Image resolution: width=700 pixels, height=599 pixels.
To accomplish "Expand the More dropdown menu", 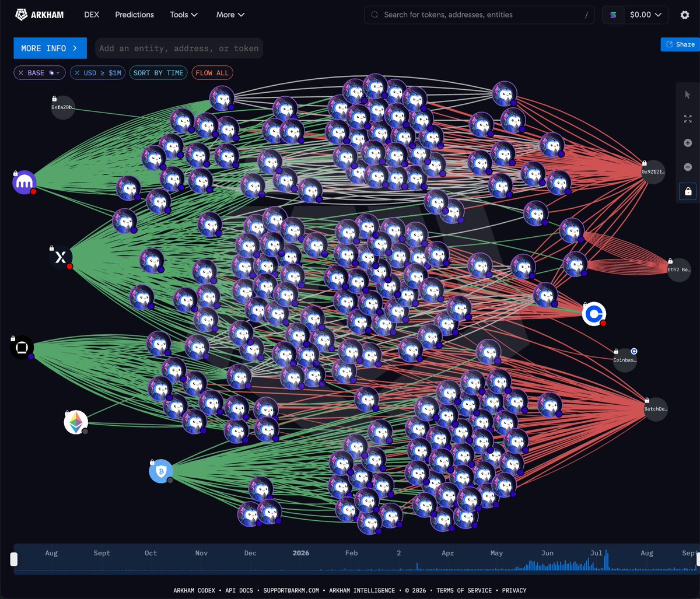I will coord(230,15).
